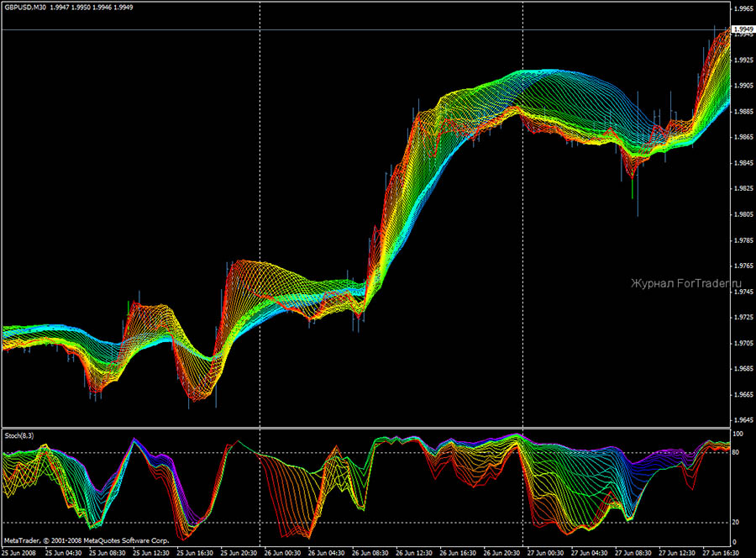Click the stochastic 0 scale value
The width and height of the screenshot is (756, 558).
tap(737, 542)
